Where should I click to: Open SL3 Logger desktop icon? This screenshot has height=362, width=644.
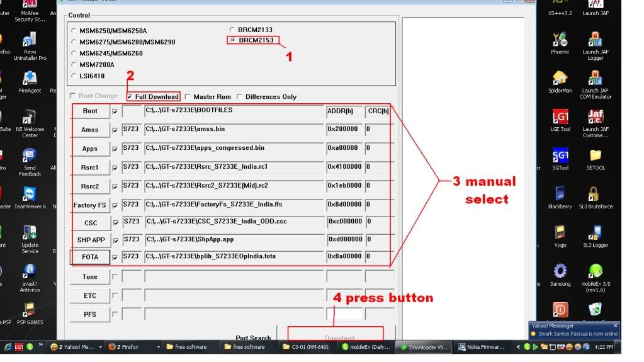[x=595, y=236]
